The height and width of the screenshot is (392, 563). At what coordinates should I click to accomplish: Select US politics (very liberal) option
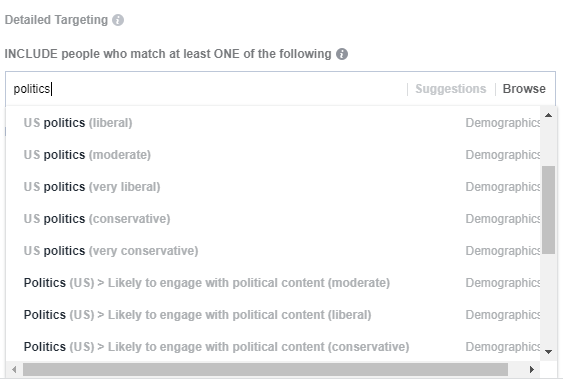(x=273, y=187)
